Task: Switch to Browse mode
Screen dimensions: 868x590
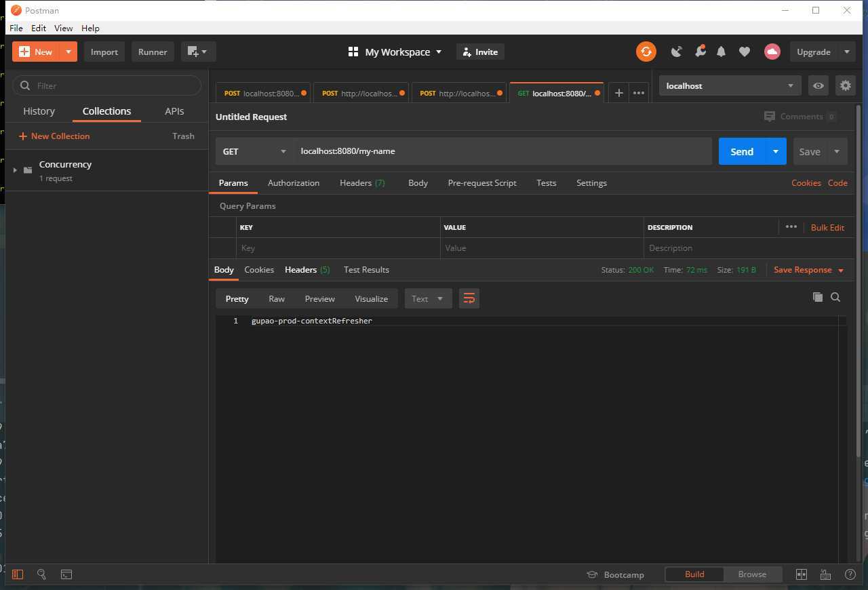Action: click(x=752, y=574)
